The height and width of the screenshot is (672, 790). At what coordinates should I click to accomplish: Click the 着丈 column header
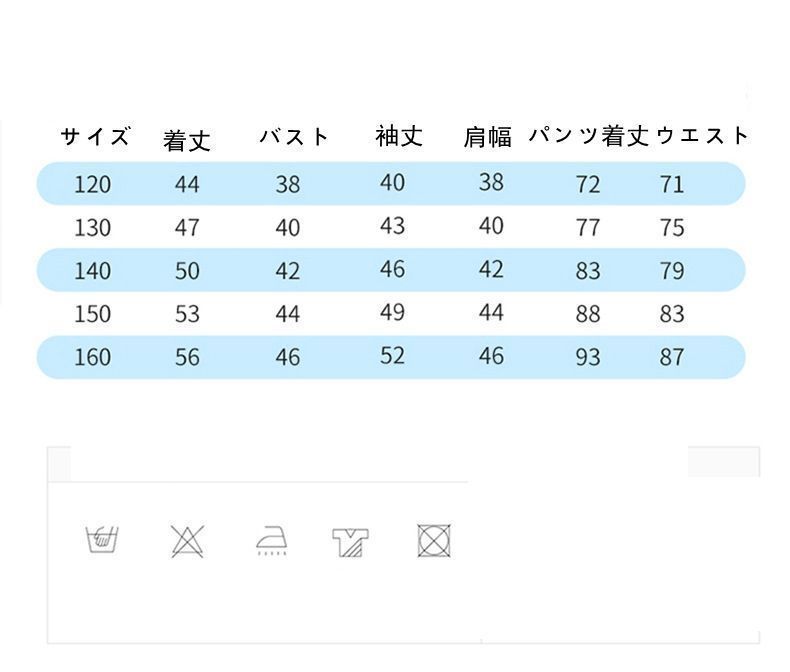coord(187,140)
